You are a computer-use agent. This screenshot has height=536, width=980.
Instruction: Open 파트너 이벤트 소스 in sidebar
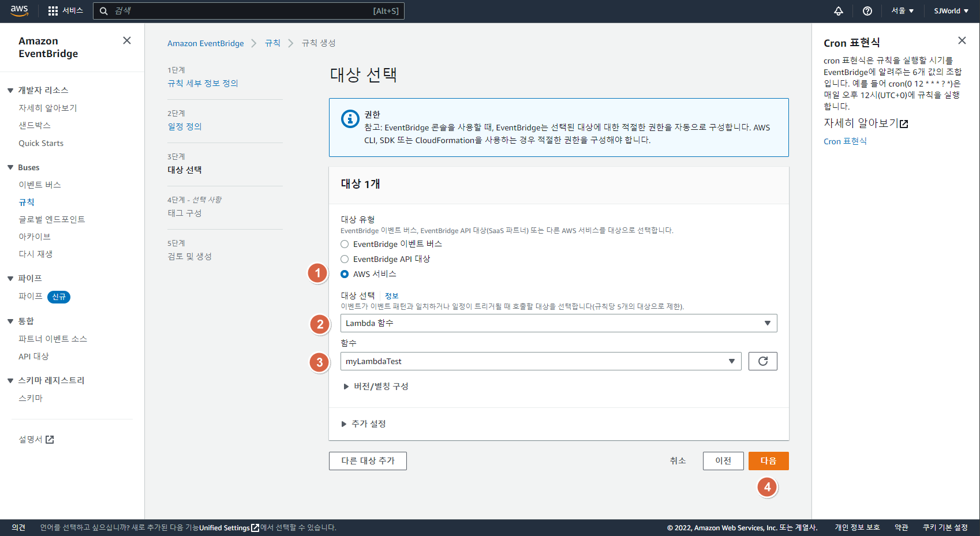[x=53, y=339]
